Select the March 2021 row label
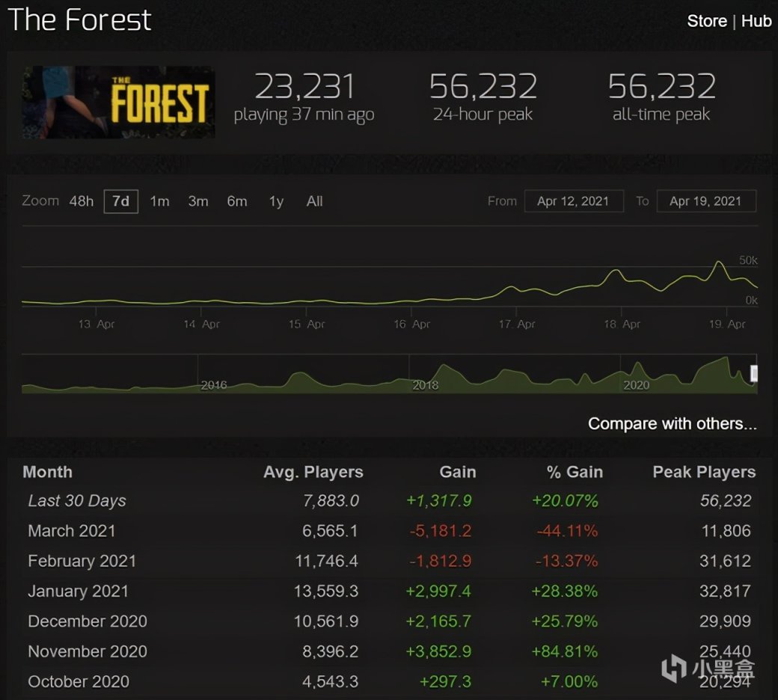Screen dimensions: 778x700 [72, 531]
